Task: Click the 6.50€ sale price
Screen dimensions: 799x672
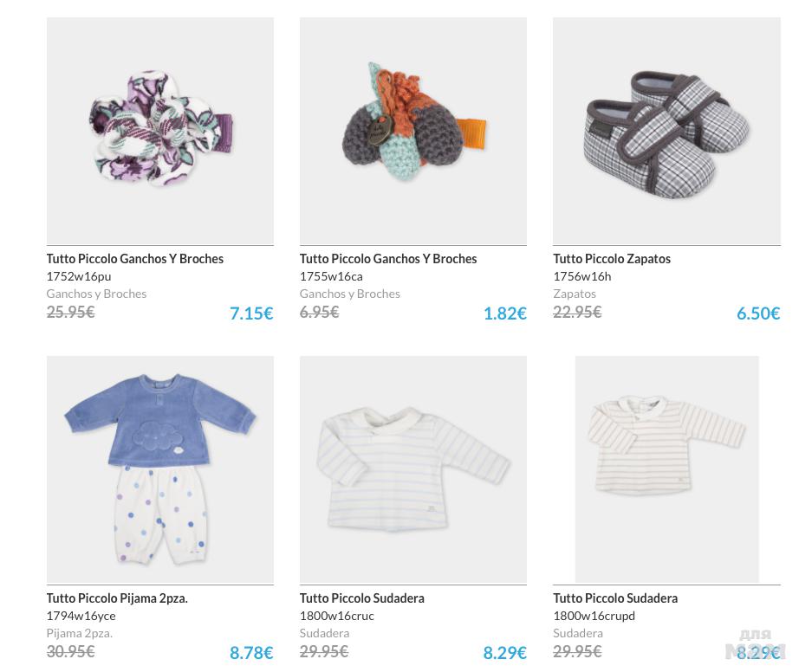Action: click(x=758, y=313)
